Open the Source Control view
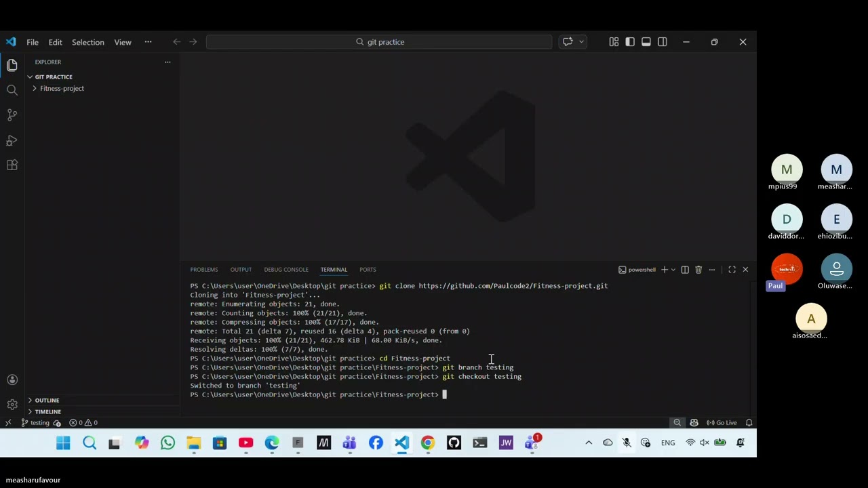The width and height of the screenshot is (868, 488). tap(12, 115)
